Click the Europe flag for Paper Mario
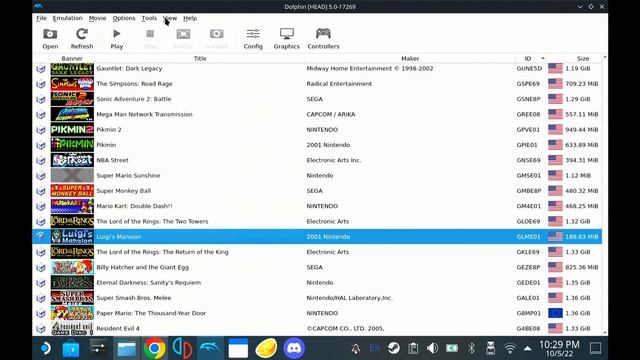The height and width of the screenshot is (360, 640). [555, 313]
